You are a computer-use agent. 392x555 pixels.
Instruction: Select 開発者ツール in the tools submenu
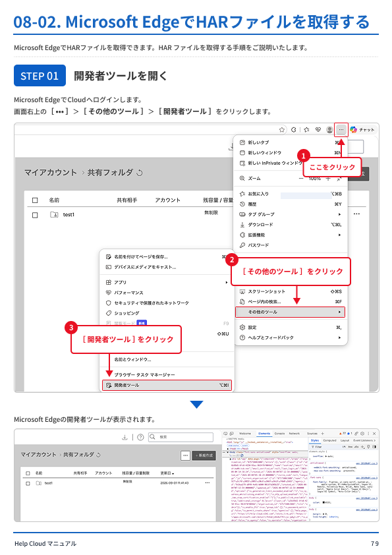[167, 385]
